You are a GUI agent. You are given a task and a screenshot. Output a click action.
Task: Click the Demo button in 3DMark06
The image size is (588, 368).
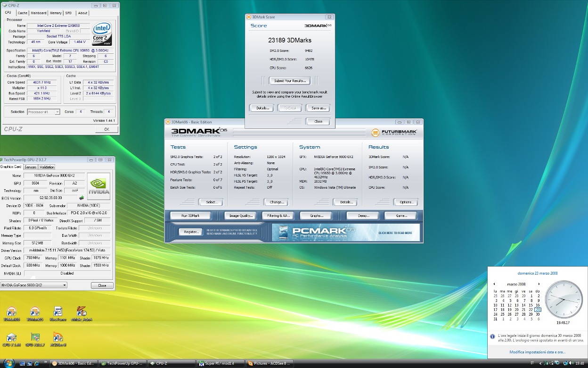click(363, 216)
